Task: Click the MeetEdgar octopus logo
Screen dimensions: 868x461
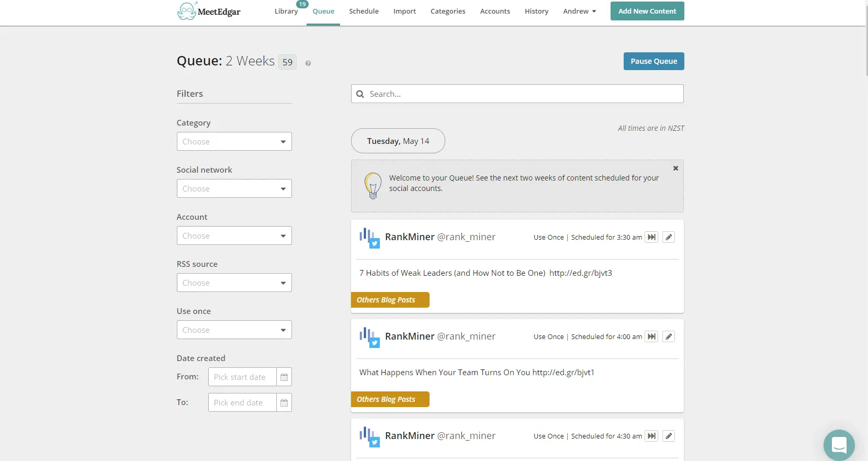Action: point(187,11)
